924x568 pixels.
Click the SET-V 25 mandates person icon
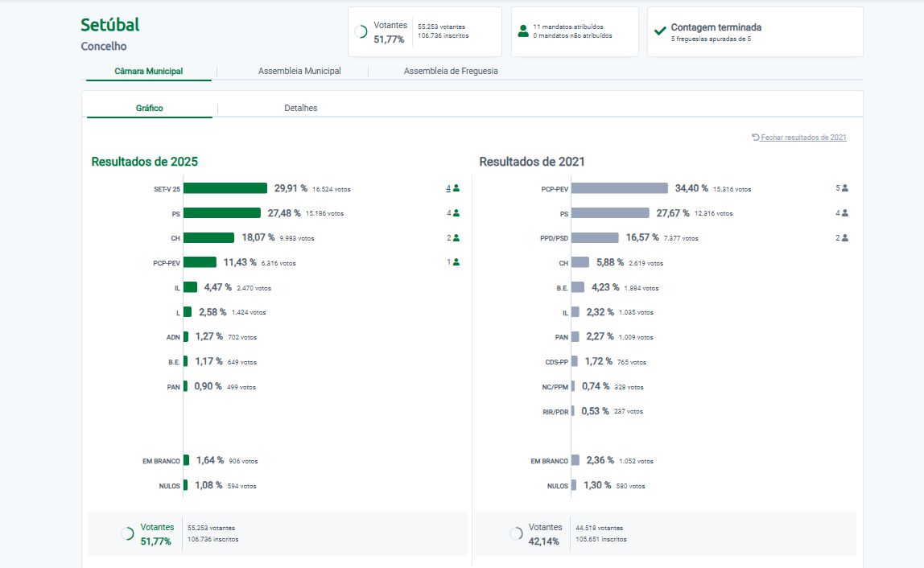point(456,188)
